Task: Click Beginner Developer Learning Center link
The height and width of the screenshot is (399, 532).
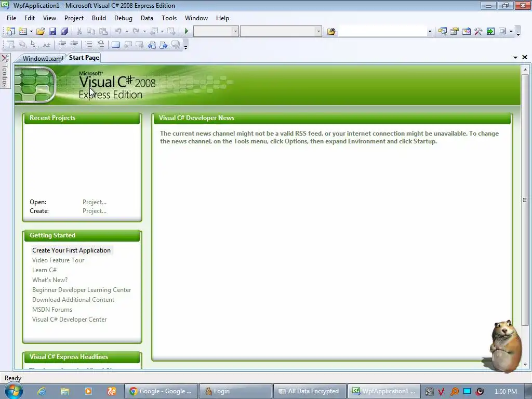Action: click(82, 290)
